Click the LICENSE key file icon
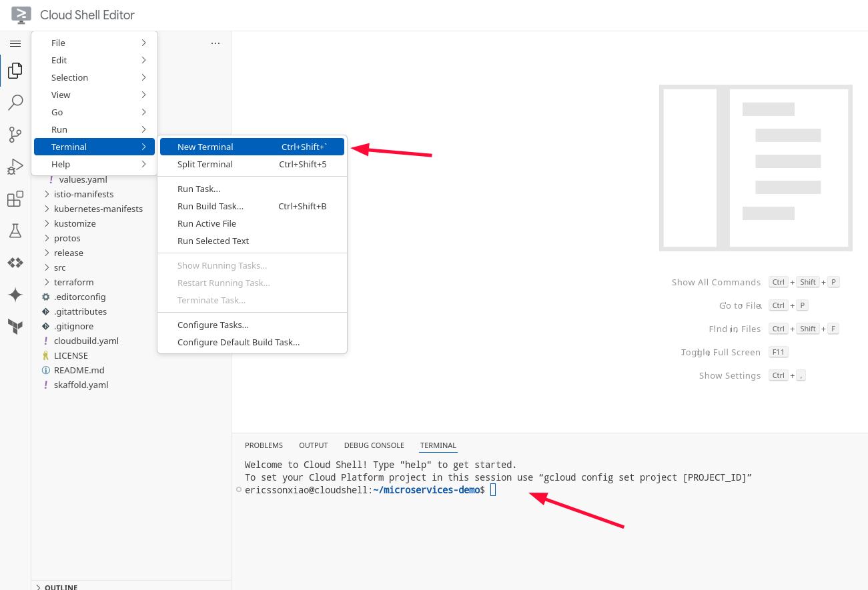 (46, 355)
